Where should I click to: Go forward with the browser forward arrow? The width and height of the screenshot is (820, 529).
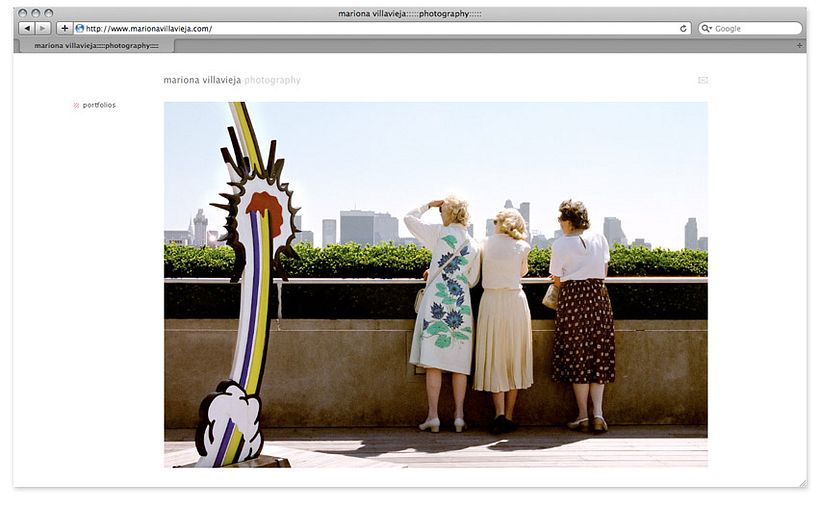tap(43, 28)
